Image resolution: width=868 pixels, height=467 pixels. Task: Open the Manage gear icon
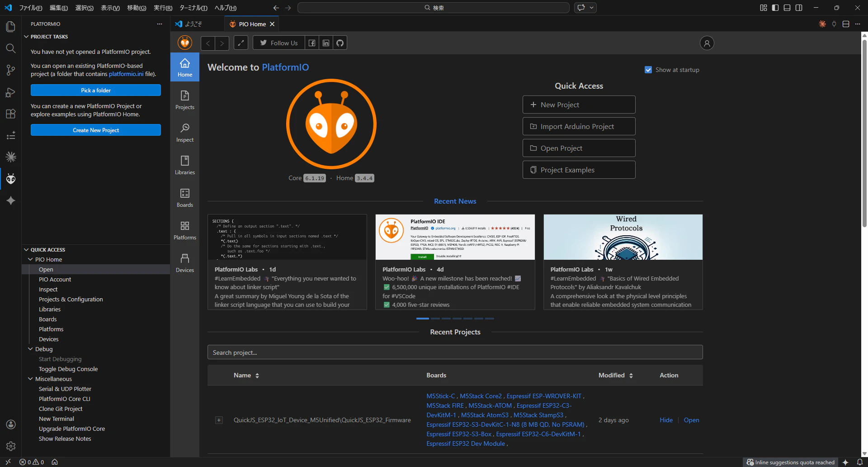11,446
